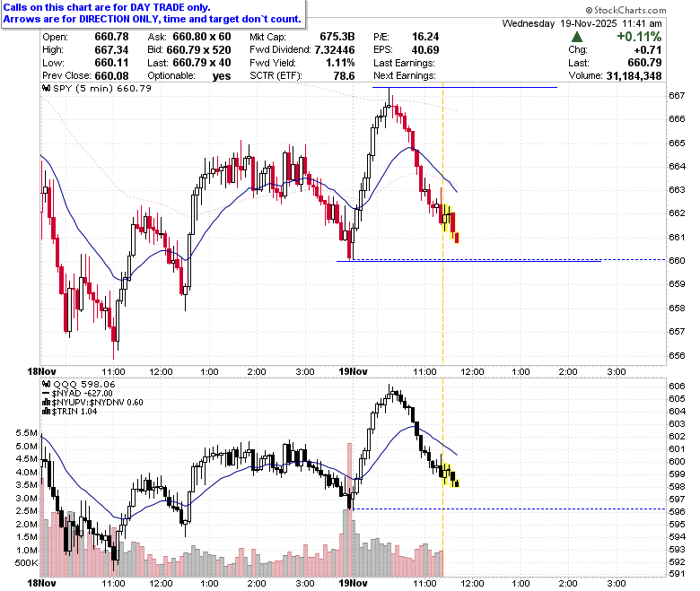Screen dimensions: 700x591
Task: Click the dashed blue QQQ line near 596
Action: 509,508
